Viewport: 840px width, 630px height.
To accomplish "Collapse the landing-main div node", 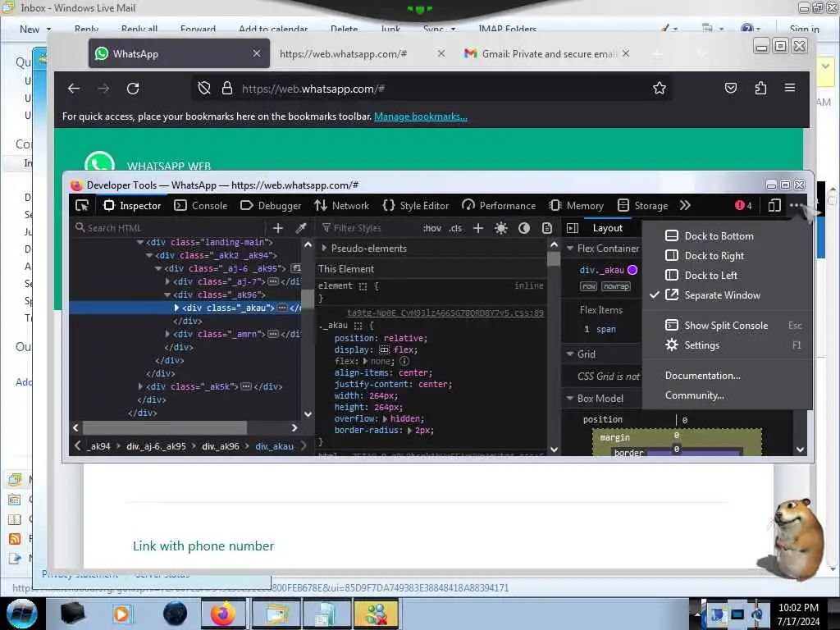I will [x=139, y=242].
